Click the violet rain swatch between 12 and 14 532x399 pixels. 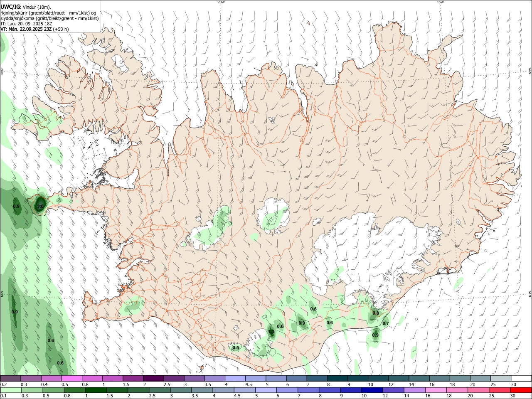(x=393, y=390)
